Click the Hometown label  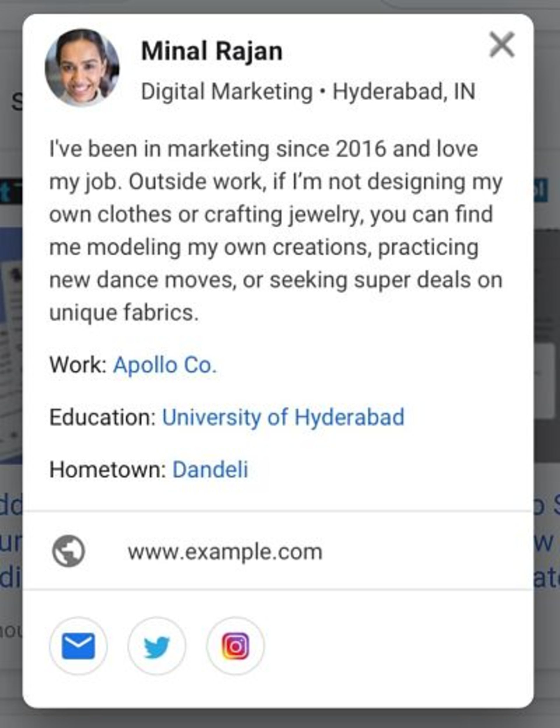pos(107,469)
